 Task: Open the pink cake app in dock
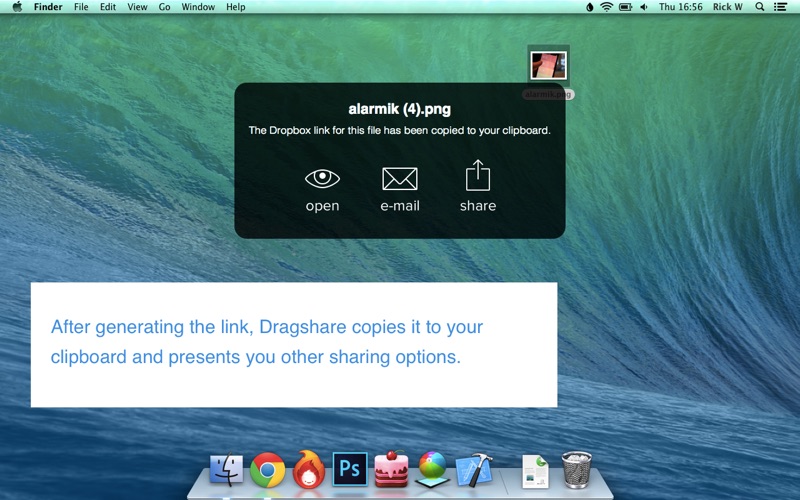click(391, 469)
